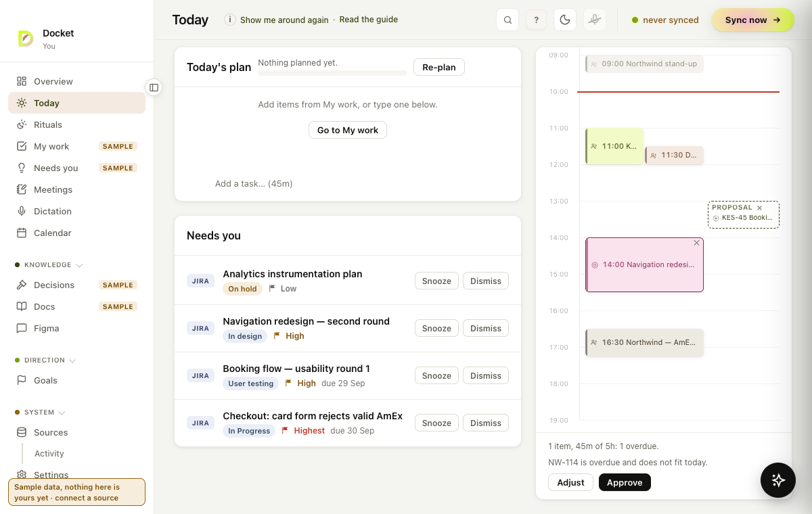Click the Goals flag icon
Image resolution: width=812 pixels, height=514 pixels.
click(x=22, y=380)
